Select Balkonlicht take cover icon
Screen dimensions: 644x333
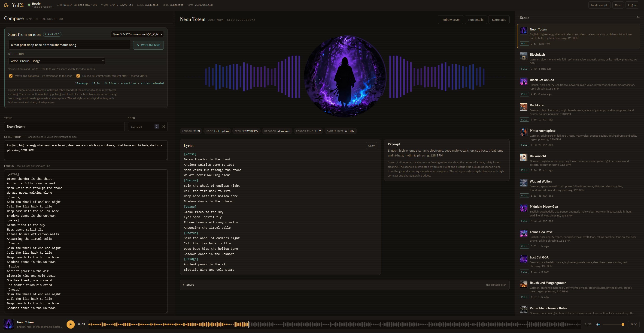click(523, 157)
